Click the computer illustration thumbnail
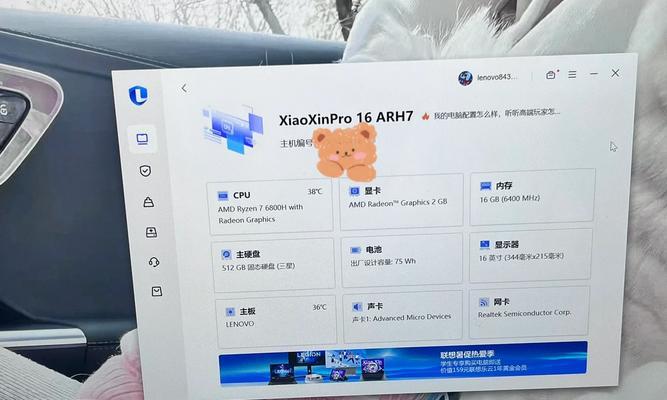Image resolution: width=667 pixels, height=400 pixels. [x=233, y=129]
